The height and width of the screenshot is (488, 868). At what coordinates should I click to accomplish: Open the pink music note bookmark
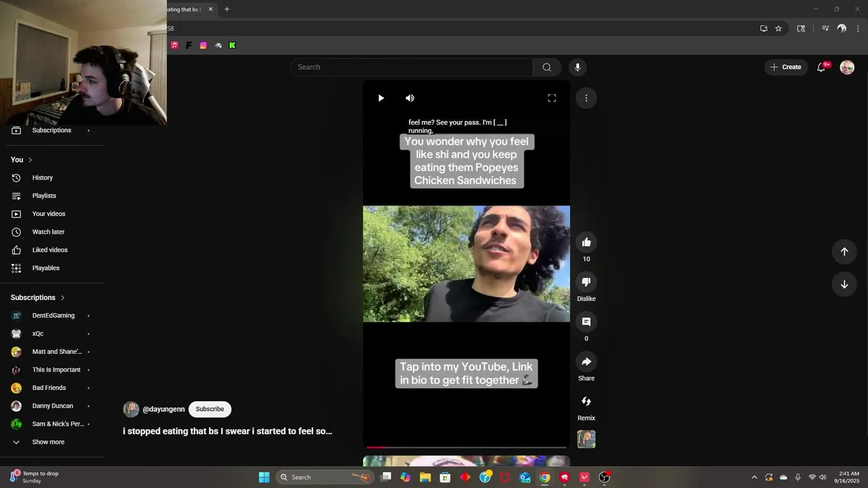click(174, 45)
